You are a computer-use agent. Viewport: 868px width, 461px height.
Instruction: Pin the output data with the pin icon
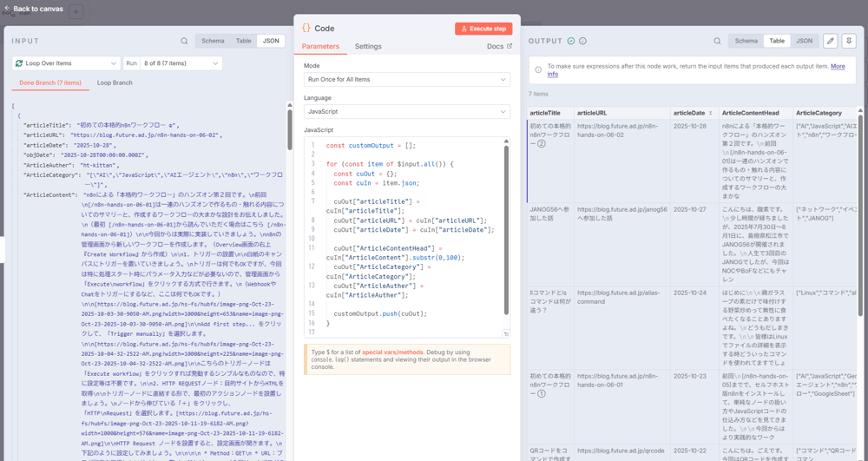coord(849,41)
